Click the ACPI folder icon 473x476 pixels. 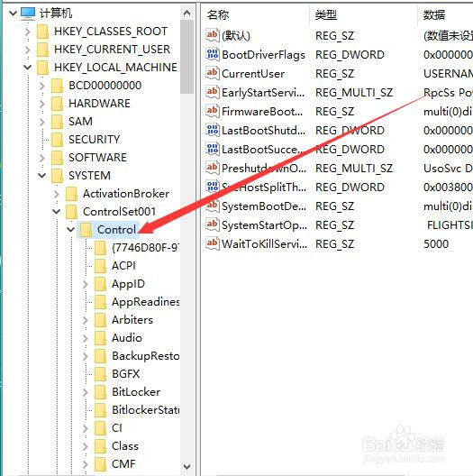click(100, 266)
